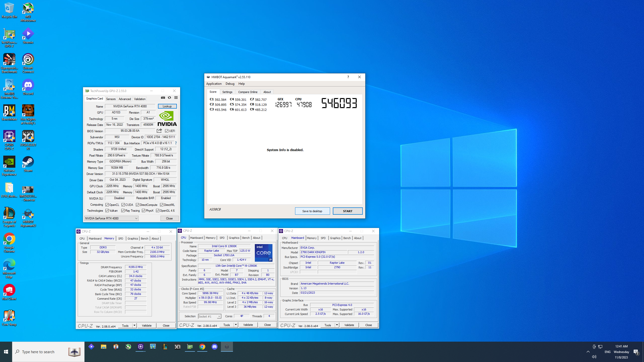This screenshot has width=644, height=362.
Task: Open the TechPowerUp GPU-Z desktop icon
Action: [9, 38]
